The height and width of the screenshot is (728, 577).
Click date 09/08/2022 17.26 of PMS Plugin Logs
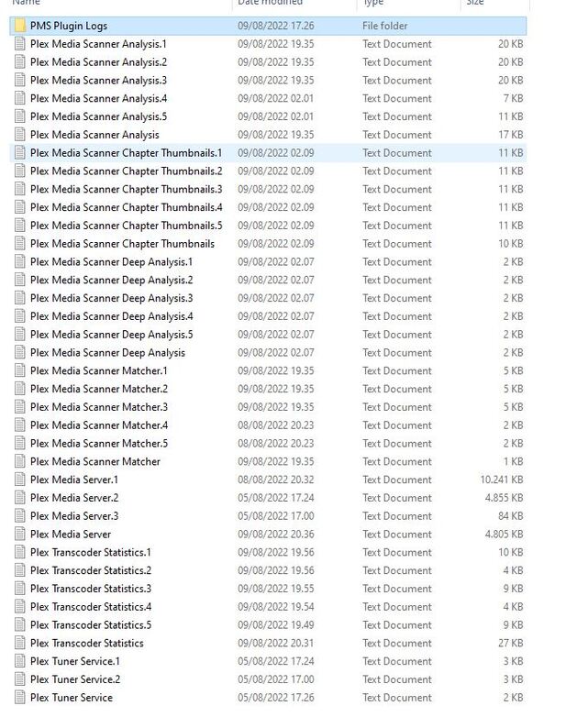coord(276,26)
